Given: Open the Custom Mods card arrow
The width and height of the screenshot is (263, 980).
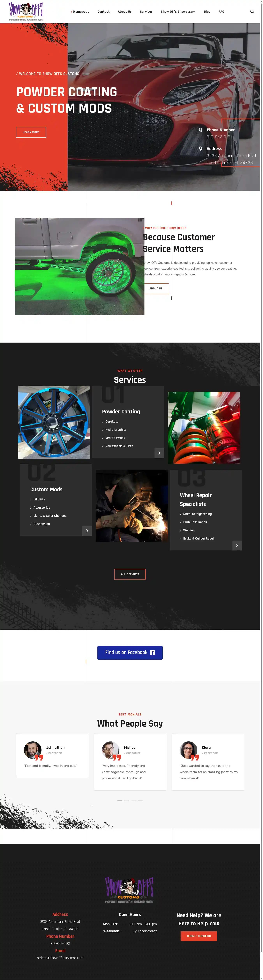Looking at the screenshot, I should (x=87, y=531).
